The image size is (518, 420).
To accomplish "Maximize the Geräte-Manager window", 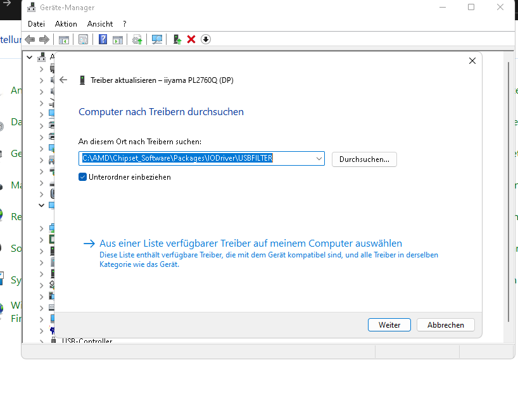I will pos(471,7).
